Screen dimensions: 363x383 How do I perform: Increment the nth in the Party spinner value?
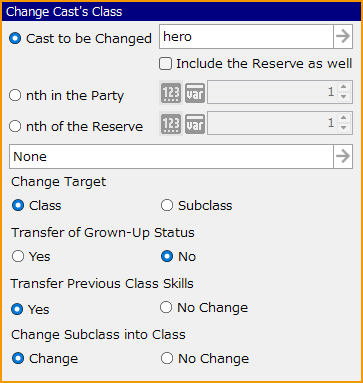(x=344, y=87)
